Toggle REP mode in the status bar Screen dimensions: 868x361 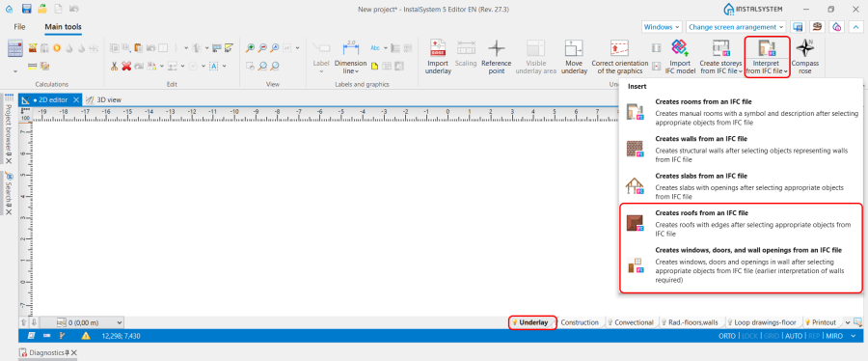point(814,336)
